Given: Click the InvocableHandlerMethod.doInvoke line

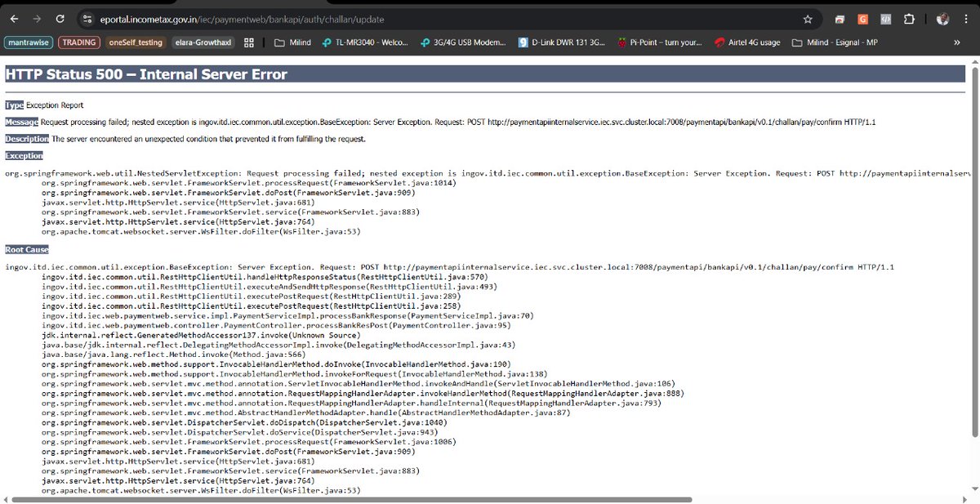Looking at the screenshot, I should pos(276,364).
